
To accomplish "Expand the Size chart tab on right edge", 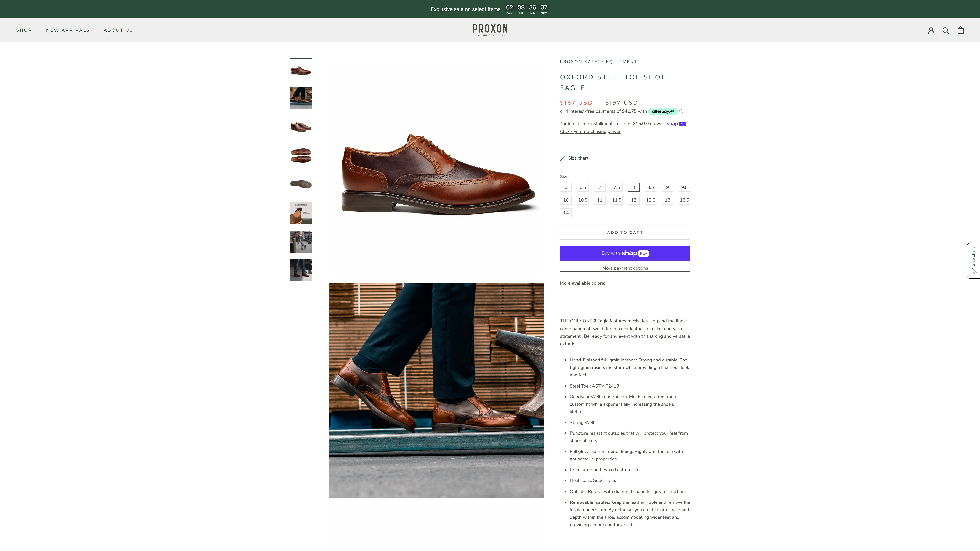I will click(973, 260).
